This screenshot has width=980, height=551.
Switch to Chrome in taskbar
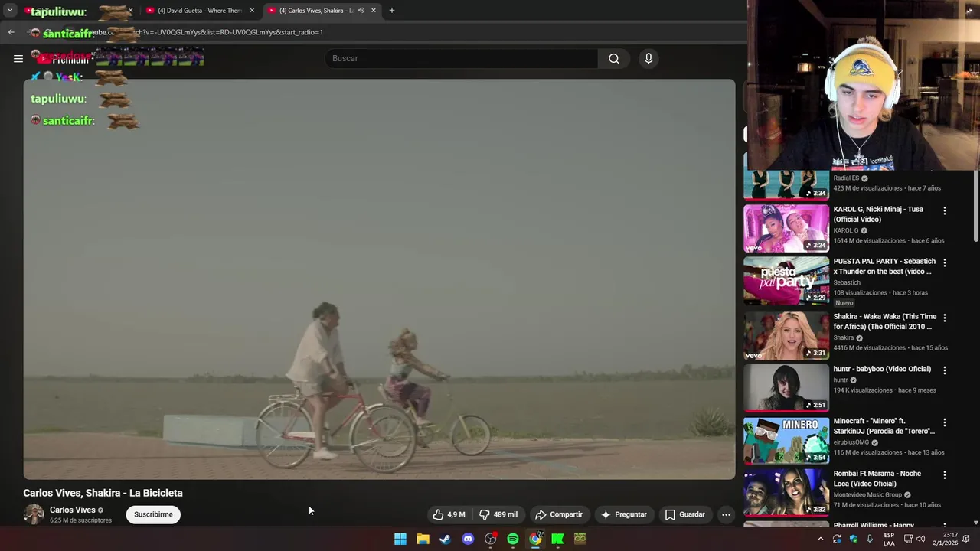click(535, 539)
